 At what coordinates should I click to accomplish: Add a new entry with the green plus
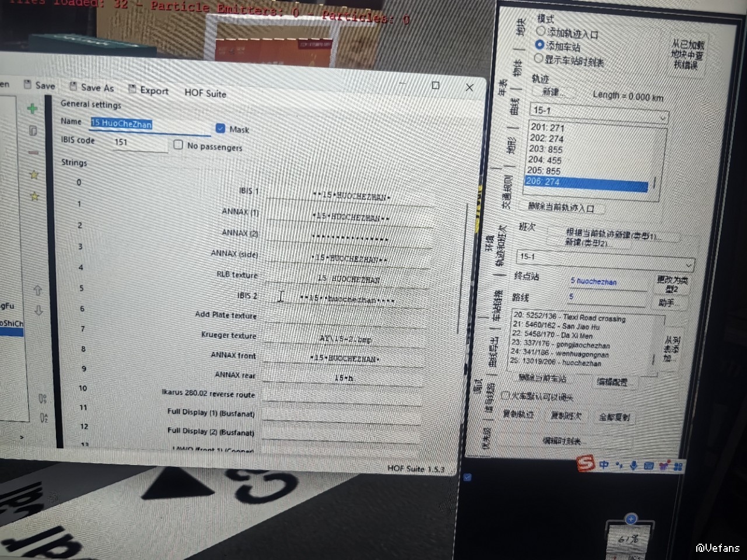32,108
